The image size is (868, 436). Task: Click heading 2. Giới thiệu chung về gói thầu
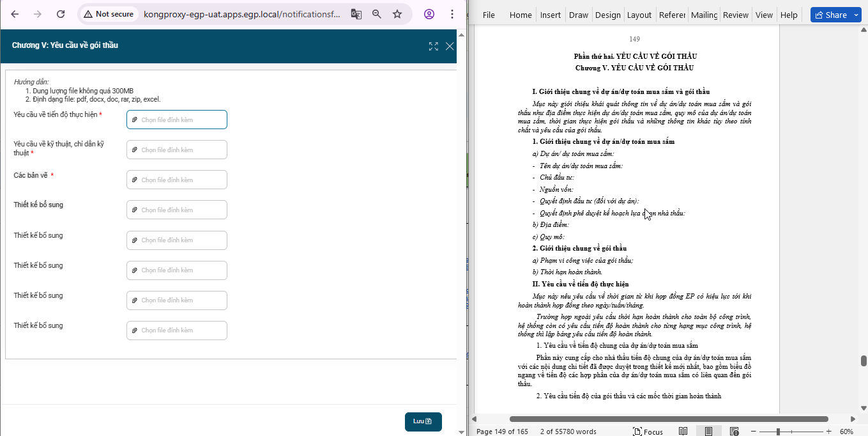(x=579, y=248)
